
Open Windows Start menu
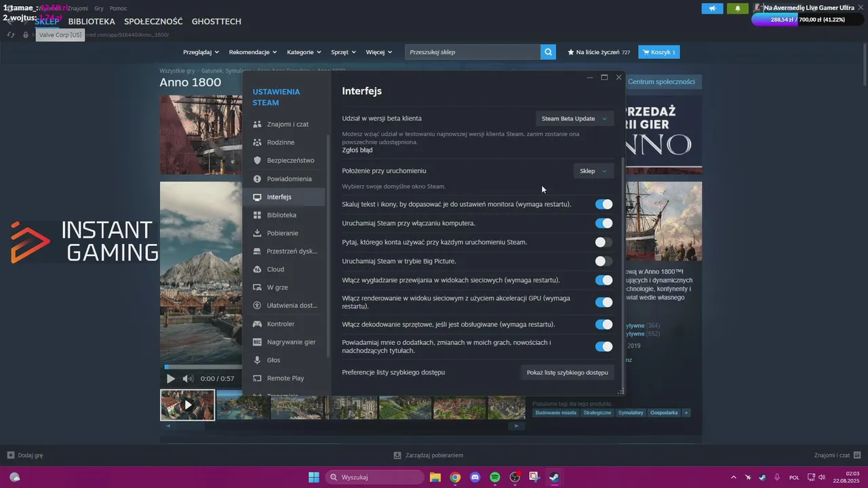tap(314, 477)
